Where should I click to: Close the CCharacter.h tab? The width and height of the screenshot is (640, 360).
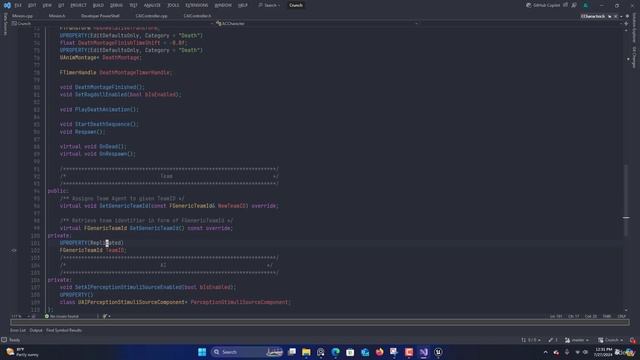[x=616, y=16]
